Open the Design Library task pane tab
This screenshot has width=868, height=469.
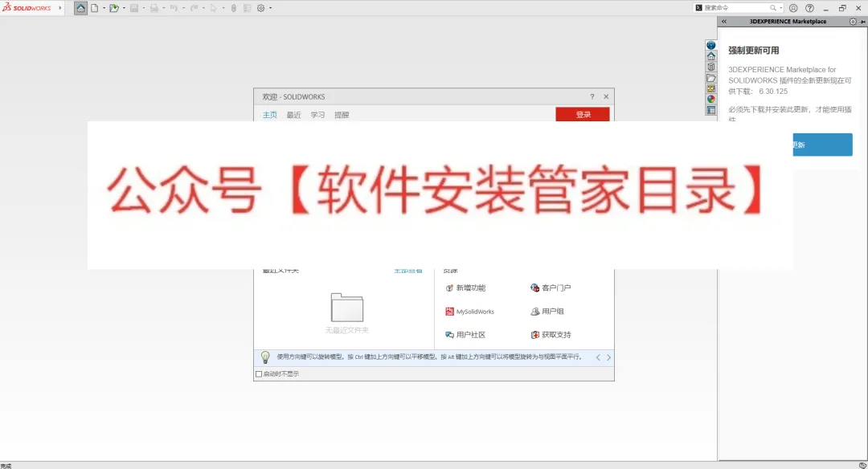[x=711, y=67]
